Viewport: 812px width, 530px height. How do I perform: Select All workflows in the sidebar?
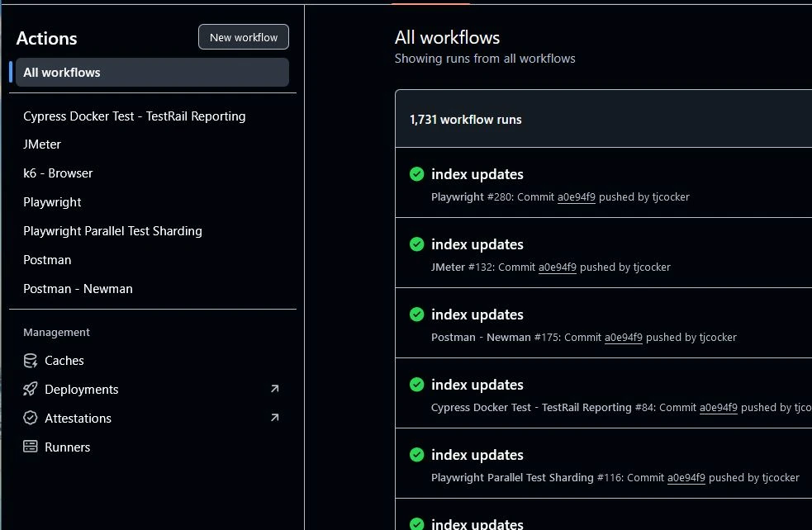click(x=62, y=73)
